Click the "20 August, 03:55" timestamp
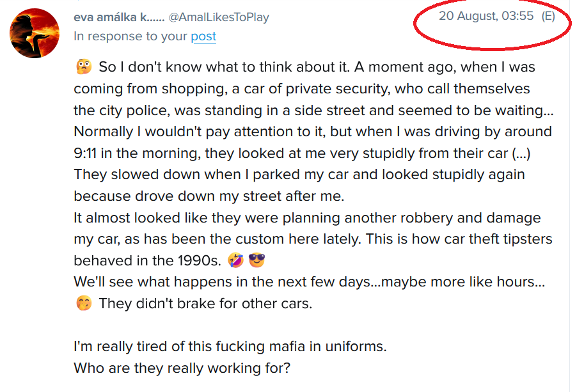Image resolution: width=584 pixels, height=392 pixels. point(485,16)
